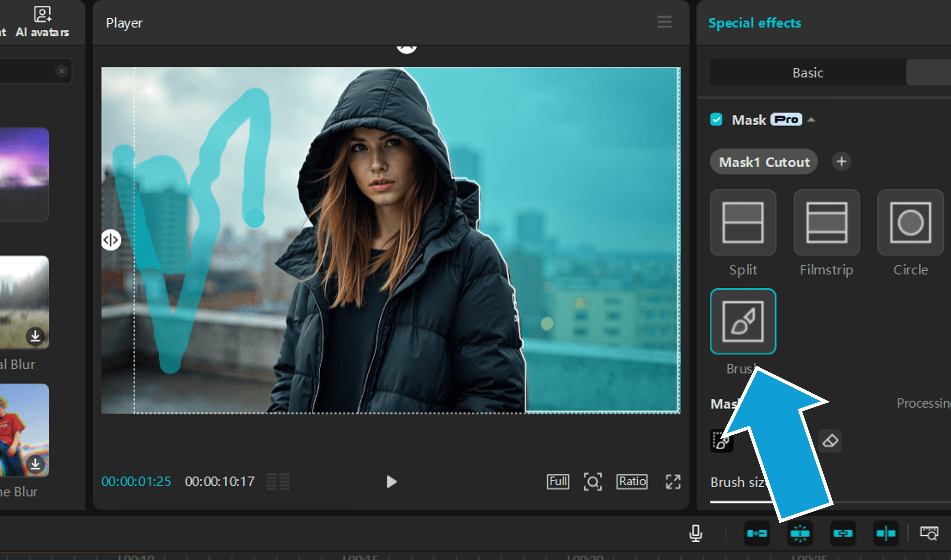Select the Mask1 Cutout button
Viewport: 951px width, 560px height.
point(763,162)
